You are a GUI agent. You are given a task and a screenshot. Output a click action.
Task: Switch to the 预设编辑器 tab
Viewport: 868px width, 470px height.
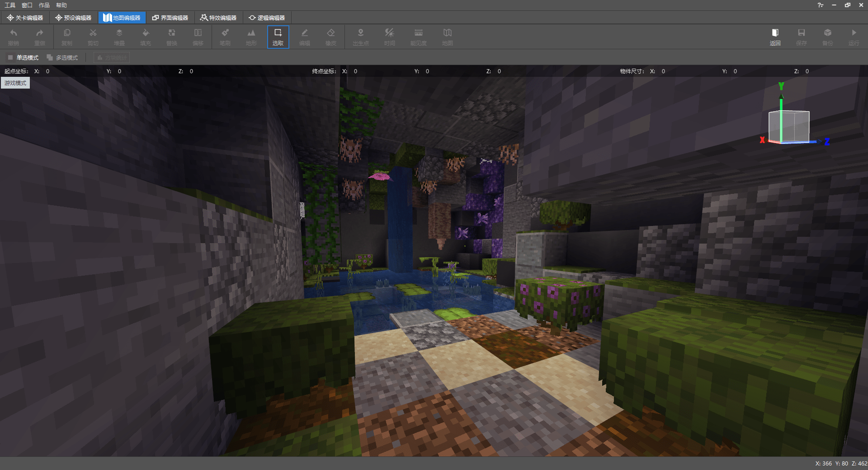73,18
